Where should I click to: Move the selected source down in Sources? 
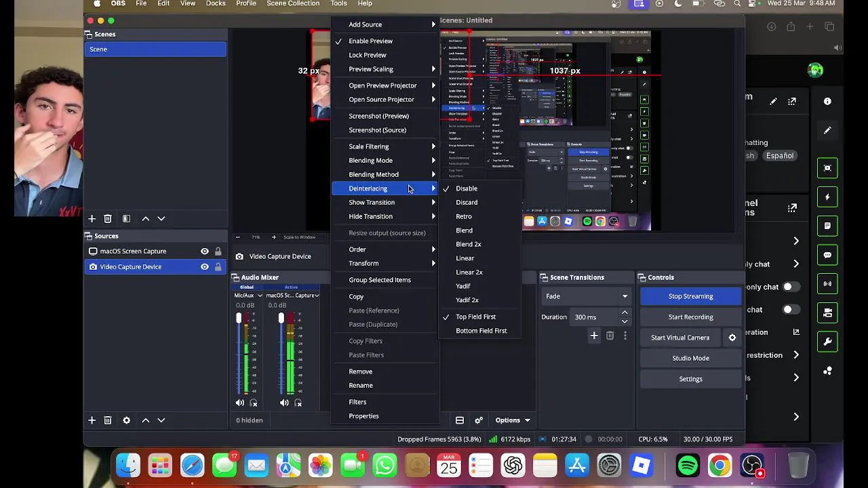click(x=161, y=420)
